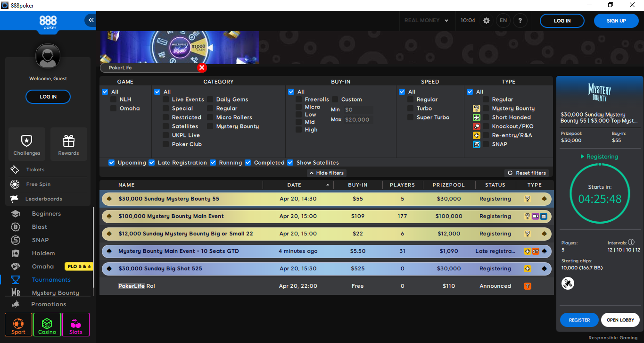644x343 pixels.
Task: Sort the table by the NAME column
Action: click(x=181, y=185)
